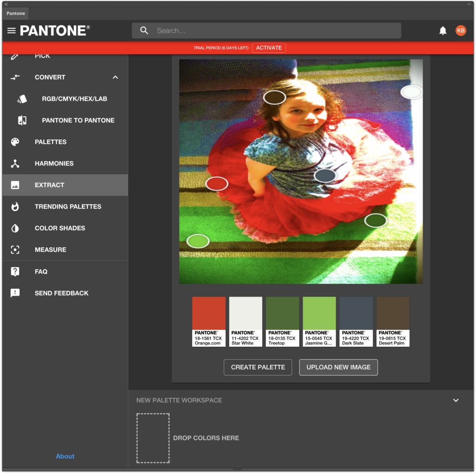Select the 18-1561 TCX Orange.com swatch
This screenshot has width=476, height=475.
[209, 322]
